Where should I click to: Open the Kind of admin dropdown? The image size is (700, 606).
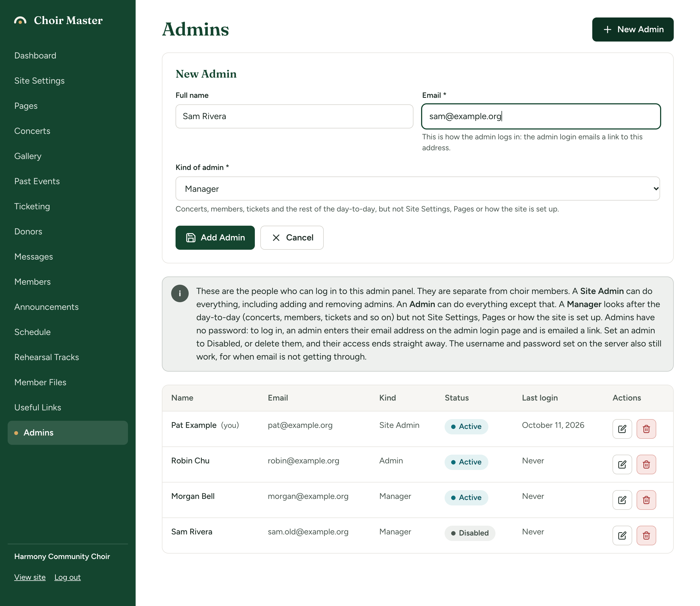pos(417,189)
